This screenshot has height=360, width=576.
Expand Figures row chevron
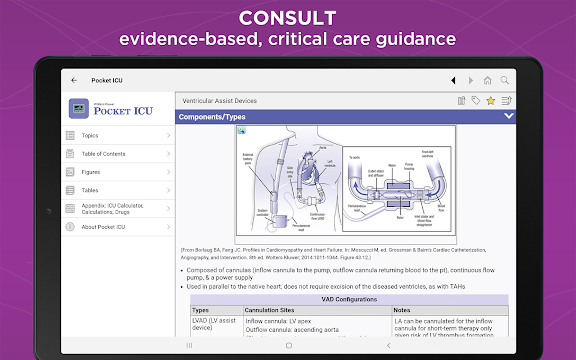[x=168, y=172]
